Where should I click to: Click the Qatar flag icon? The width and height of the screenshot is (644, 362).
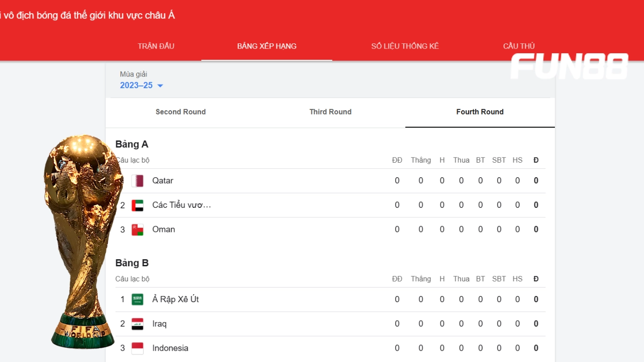click(138, 181)
